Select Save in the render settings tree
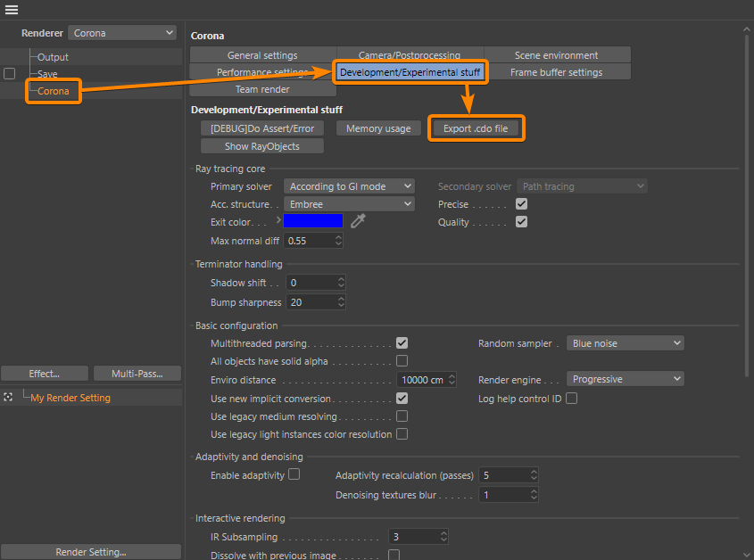 click(x=47, y=74)
